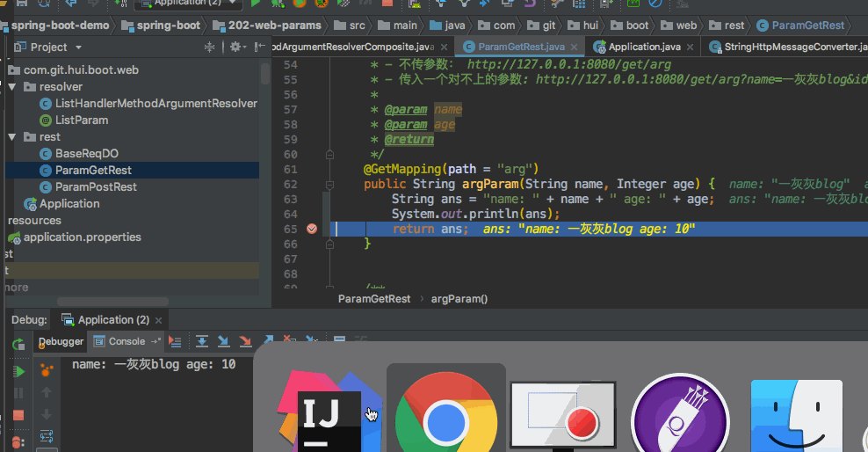Viewport: 868px width, 452px height.
Task: Switch to the Debugger tab
Action: (61, 341)
